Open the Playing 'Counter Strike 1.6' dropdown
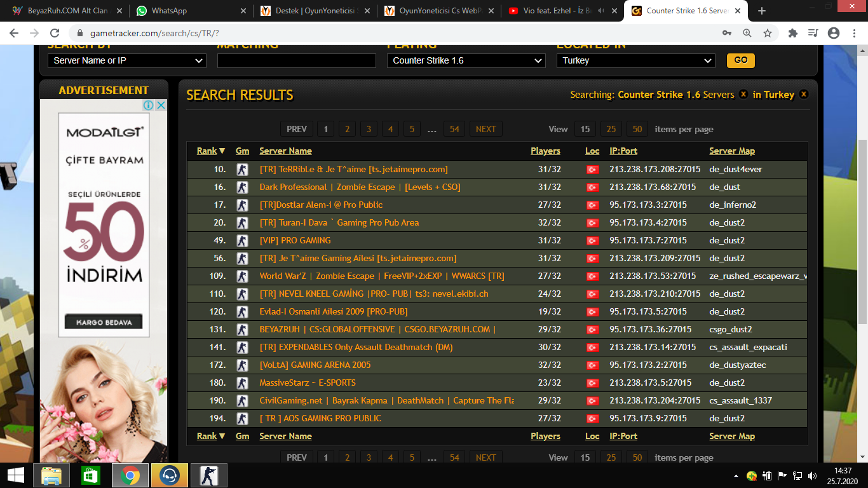Image resolution: width=868 pixels, height=488 pixels. pyautogui.click(x=466, y=60)
